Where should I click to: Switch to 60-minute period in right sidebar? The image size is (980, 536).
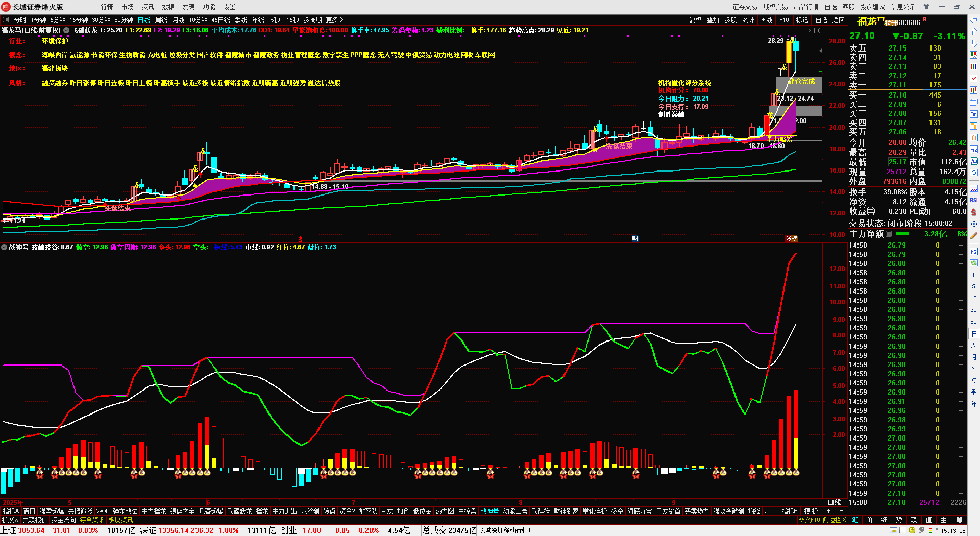[x=974, y=322]
